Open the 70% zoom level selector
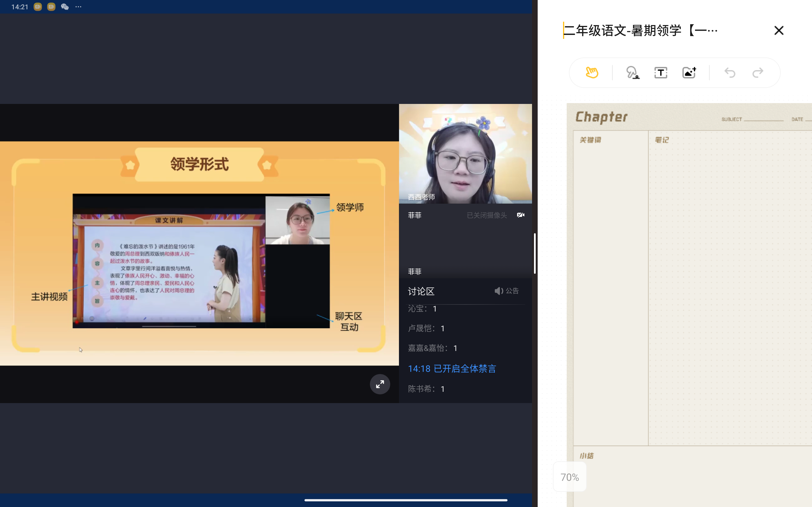The height and width of the screenshot is (507, 812). (x=570, y=477)
